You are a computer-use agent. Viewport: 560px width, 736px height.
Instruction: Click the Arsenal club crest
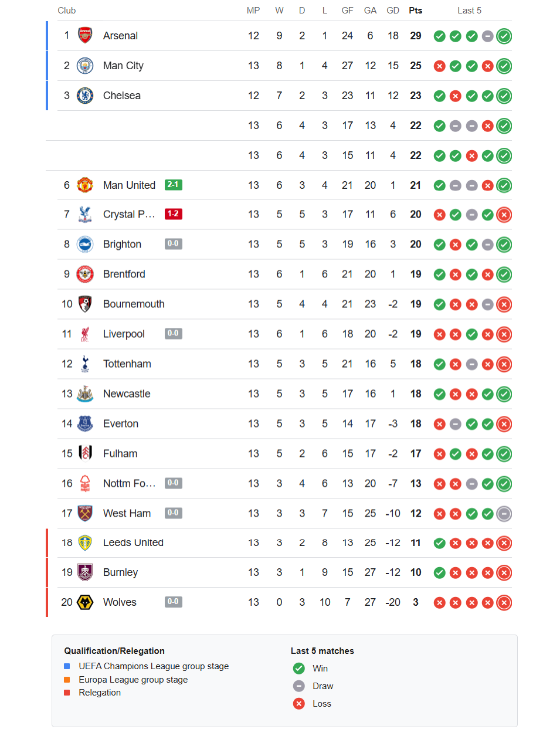click(x=85, y=36)
